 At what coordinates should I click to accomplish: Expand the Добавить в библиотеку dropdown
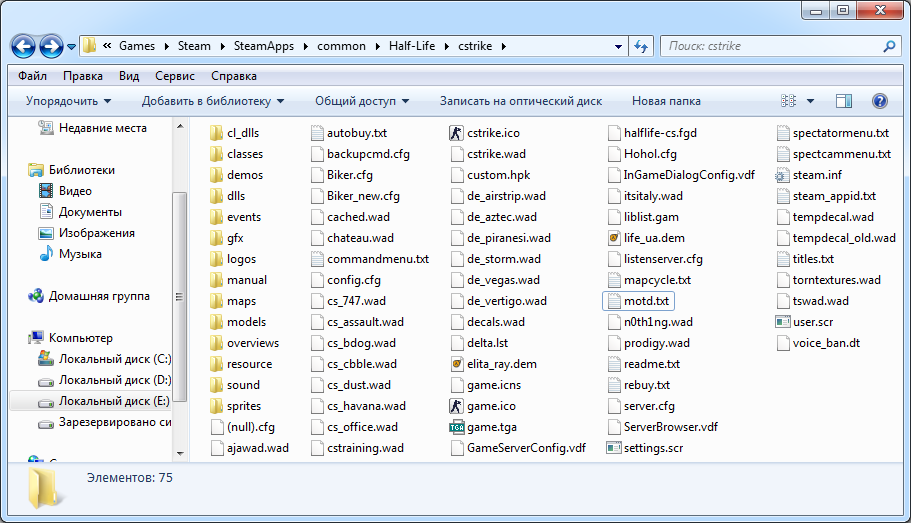pos(212,101)
